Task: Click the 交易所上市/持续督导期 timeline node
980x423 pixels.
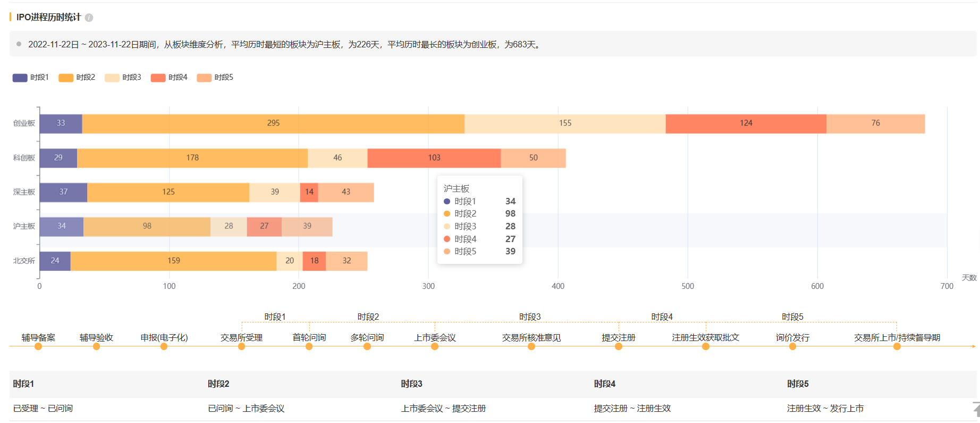Action: [897, 346]
